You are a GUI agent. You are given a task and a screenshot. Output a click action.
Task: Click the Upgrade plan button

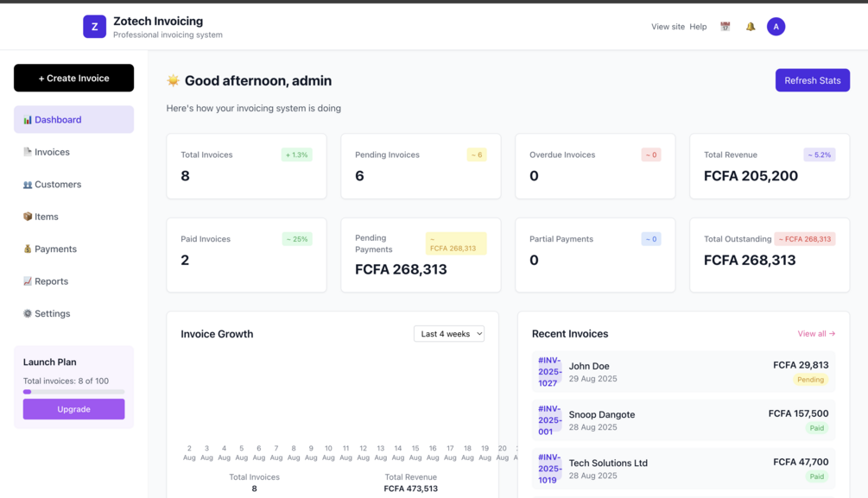pos(73,409)
